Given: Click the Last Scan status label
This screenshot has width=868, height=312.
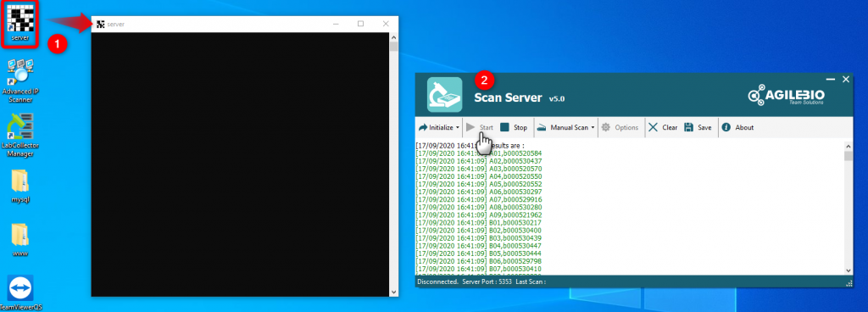Looking at the screenshot, I should [531, 281].
